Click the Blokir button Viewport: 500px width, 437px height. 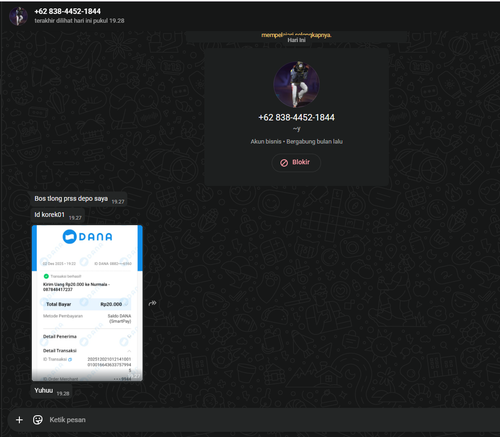pos(296,162)
